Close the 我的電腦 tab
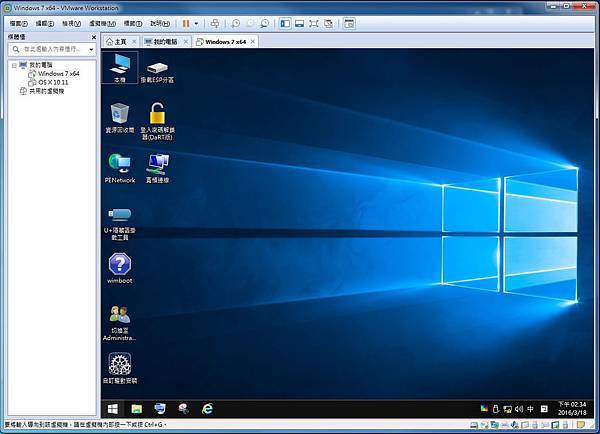The height and width of the screenshot is (434, 600). [186, 41]
